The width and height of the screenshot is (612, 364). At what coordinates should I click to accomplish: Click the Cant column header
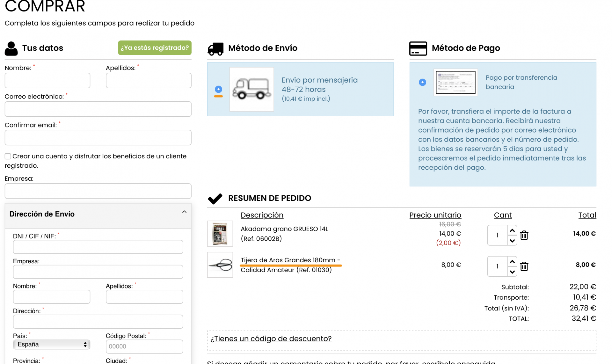(x=503, y=215)
